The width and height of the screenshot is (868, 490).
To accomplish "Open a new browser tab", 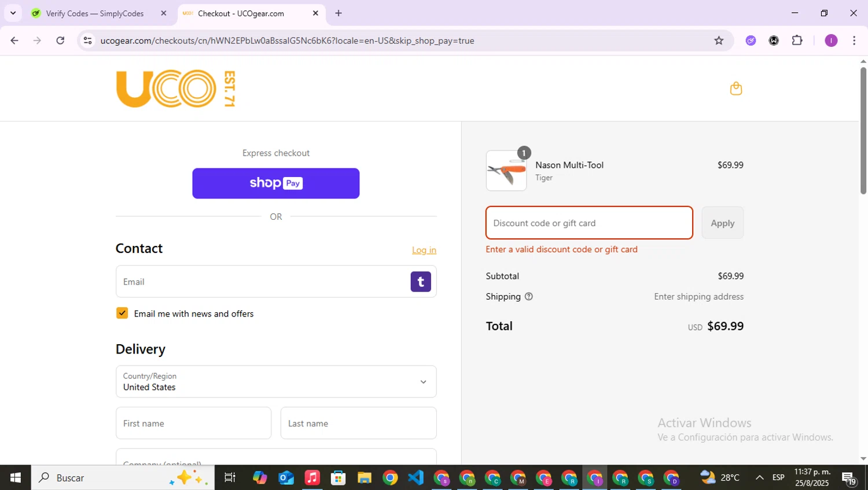I will tap(339, 13).
